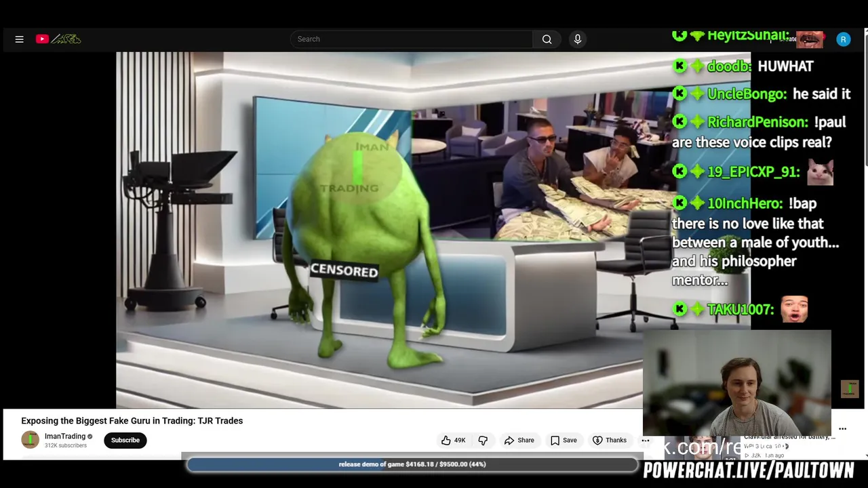
Task: Click the magnifier search button
Action: point(547,39)
